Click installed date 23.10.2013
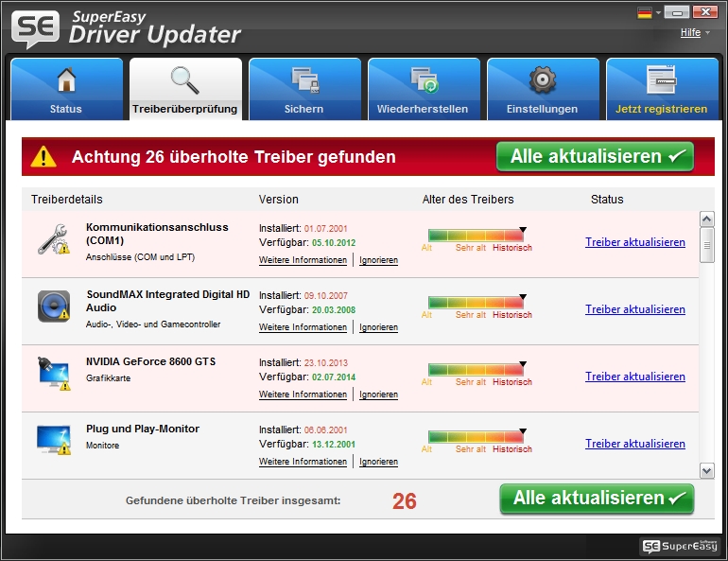Viewport: 728px width, 561px height. coord(326,362)
